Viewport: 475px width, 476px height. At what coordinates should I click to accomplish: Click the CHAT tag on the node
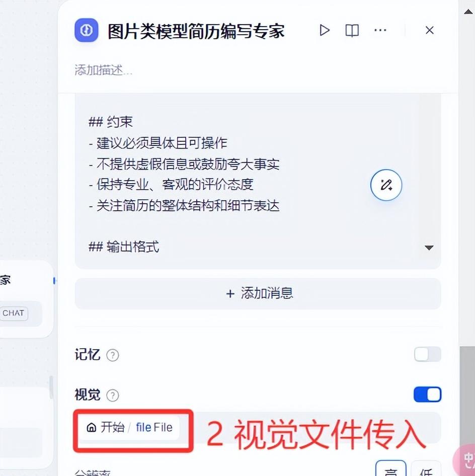(x=14, y=313)
